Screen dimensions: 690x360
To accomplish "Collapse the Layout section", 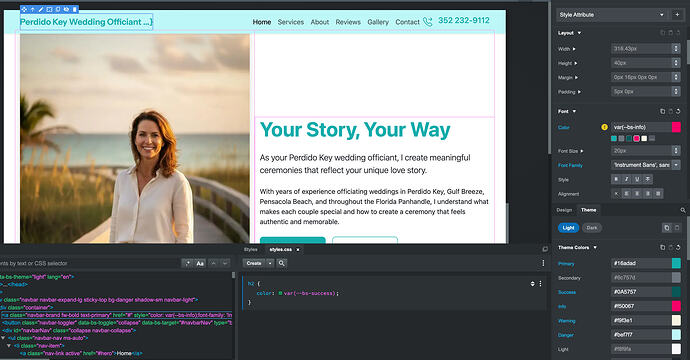I will coord(579,33).
